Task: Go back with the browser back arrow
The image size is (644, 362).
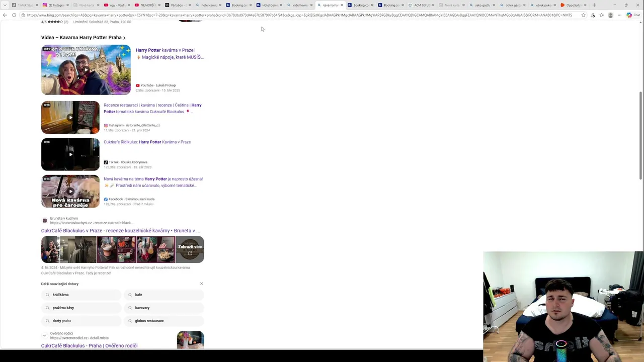Action: tap(5, 15)
